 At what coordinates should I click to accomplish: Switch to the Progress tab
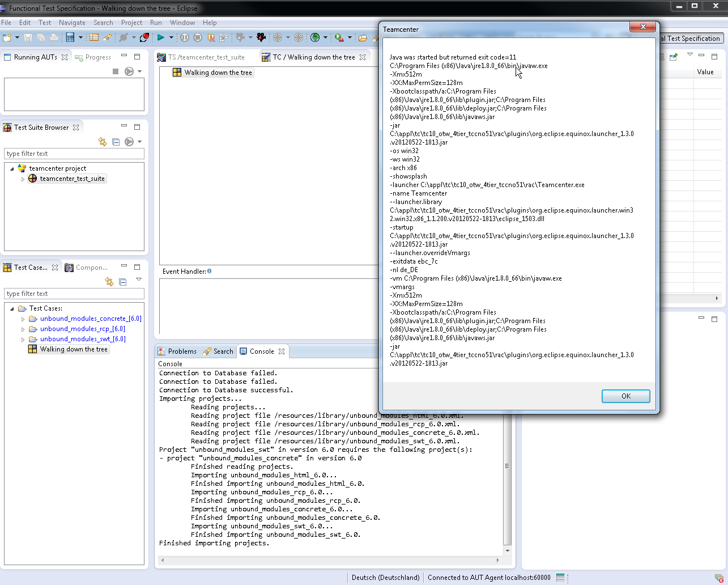pyautogui.click(x=93, y=57)
